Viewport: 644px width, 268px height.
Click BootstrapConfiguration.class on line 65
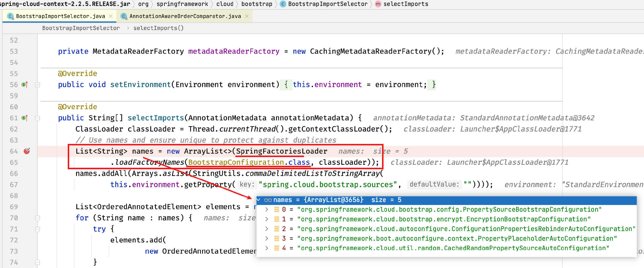249,163
